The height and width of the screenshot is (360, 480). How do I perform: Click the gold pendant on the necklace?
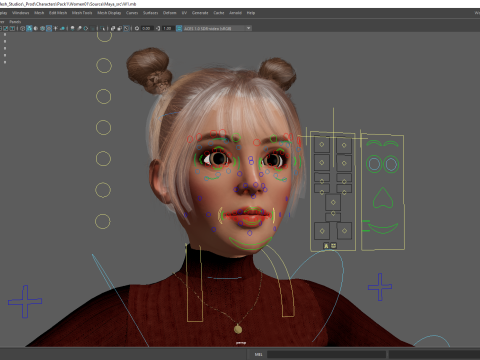pyautogui.click(x=238, y=329)
